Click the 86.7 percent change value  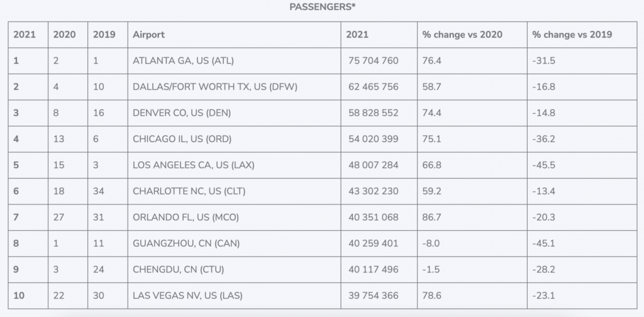pos(431,217)
